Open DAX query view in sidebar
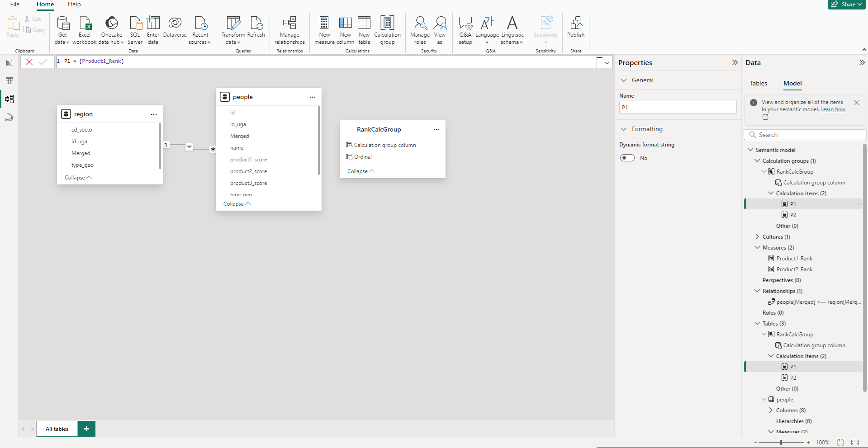This screenshot has width=868, height=448. (x=9, y=117)
